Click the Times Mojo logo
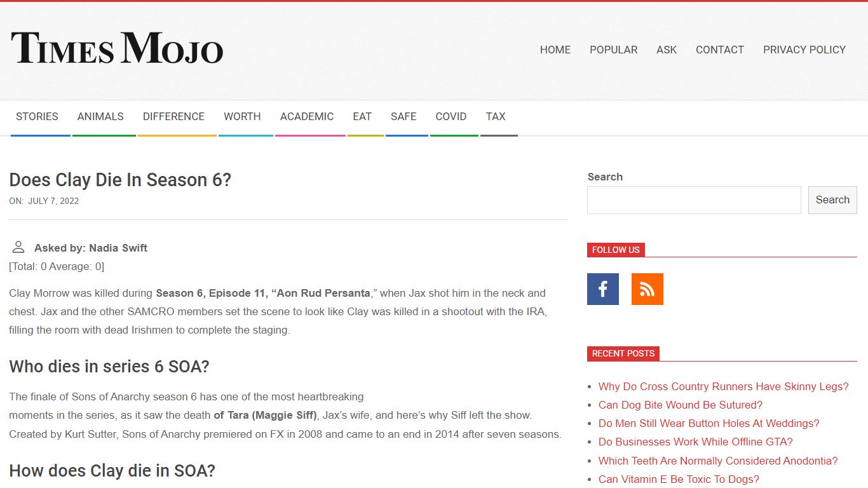868x488 pixels. [117, 48]
